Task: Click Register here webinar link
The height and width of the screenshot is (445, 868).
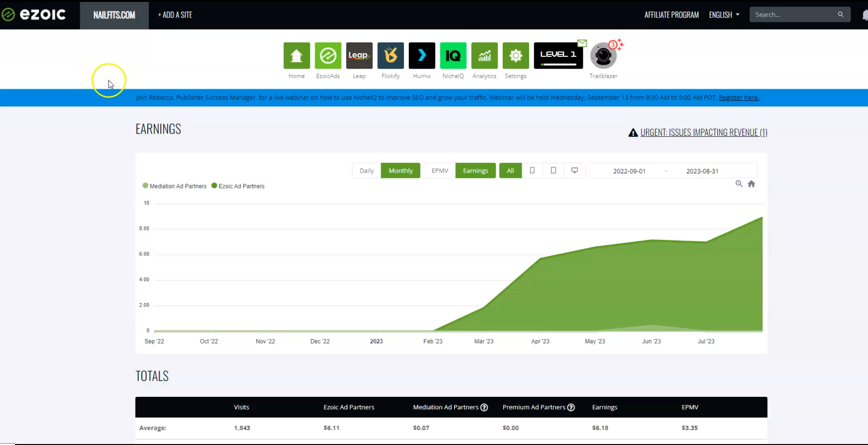Action: tap(739, 97)
